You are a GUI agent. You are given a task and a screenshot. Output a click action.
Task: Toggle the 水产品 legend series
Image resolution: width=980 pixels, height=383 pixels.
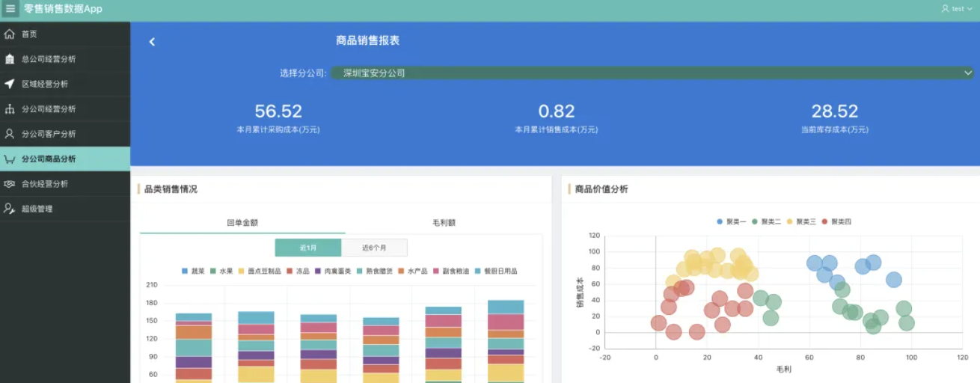(x=411, y=271)
